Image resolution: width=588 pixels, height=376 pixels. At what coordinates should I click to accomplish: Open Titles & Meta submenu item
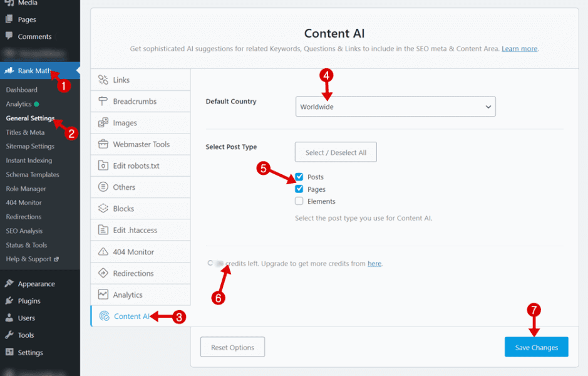pos(25,132)
